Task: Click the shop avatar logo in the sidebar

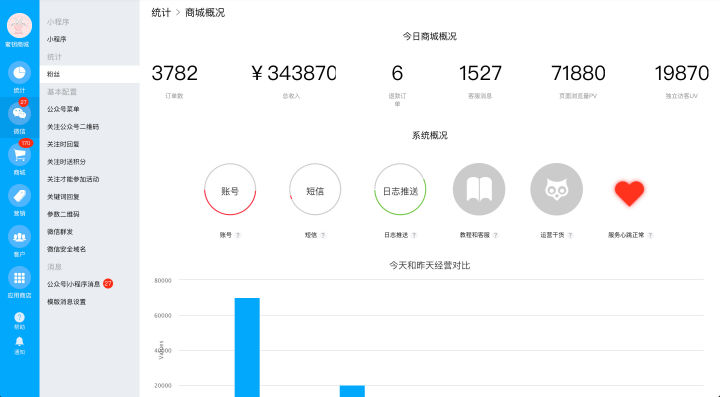Action: pos(19,25)
